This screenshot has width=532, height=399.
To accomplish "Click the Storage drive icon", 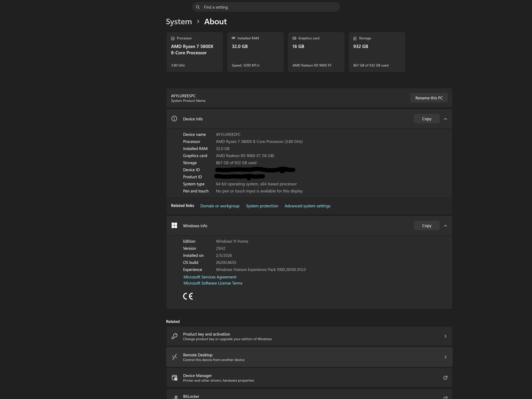I will pyautogui.click(x=355, y=38).
